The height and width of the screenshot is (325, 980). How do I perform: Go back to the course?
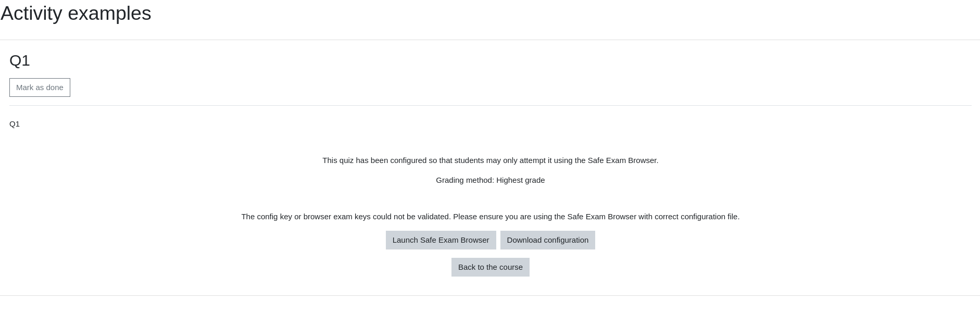[x=490, y=267]
